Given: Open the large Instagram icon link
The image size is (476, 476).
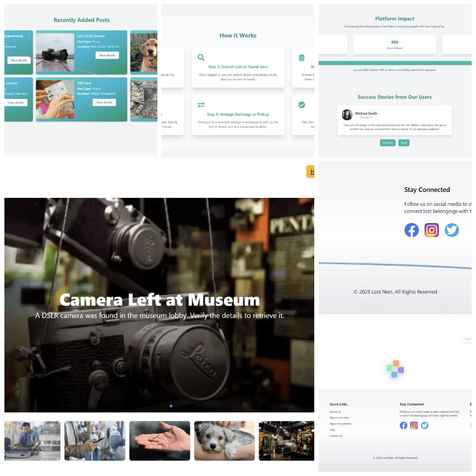Looking at the screenshot, I should tap(431, 230).
